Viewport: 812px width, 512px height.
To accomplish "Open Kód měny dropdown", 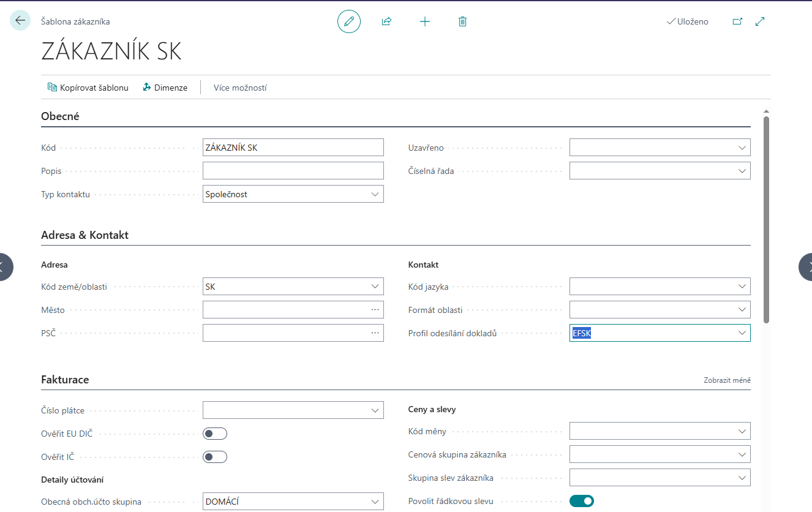I will tap(742, 431).
